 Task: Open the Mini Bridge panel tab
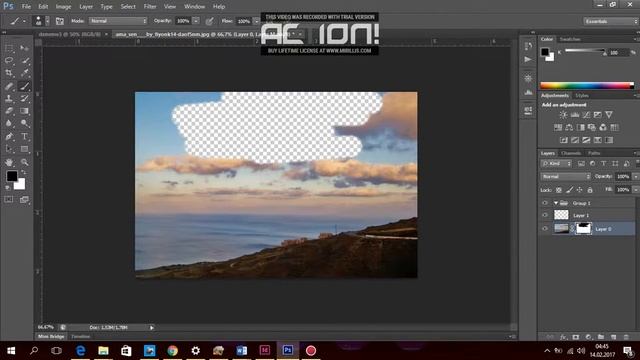(x=51, y=337)
